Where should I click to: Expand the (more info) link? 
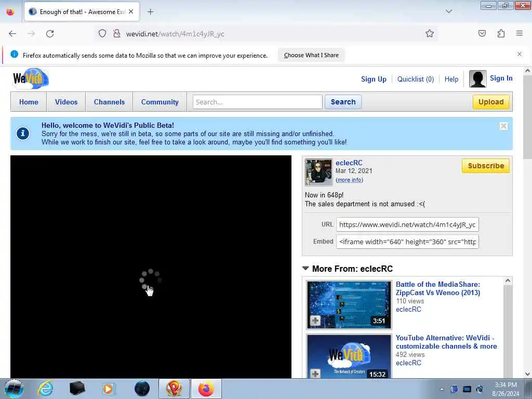tap(350, 180)
